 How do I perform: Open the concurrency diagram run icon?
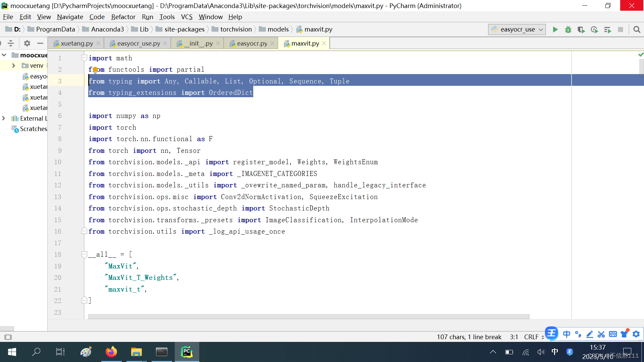[607, 29]
